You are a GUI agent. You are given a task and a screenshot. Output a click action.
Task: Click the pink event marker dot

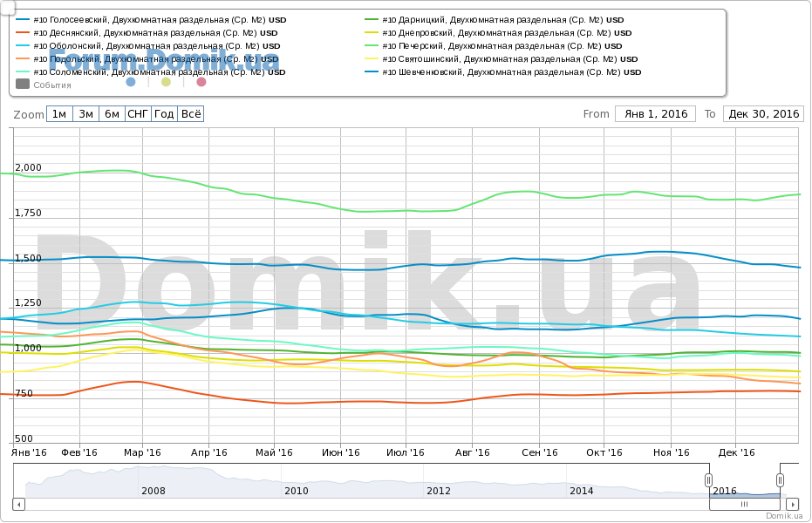pyautogui.click(x=201, y=82)
